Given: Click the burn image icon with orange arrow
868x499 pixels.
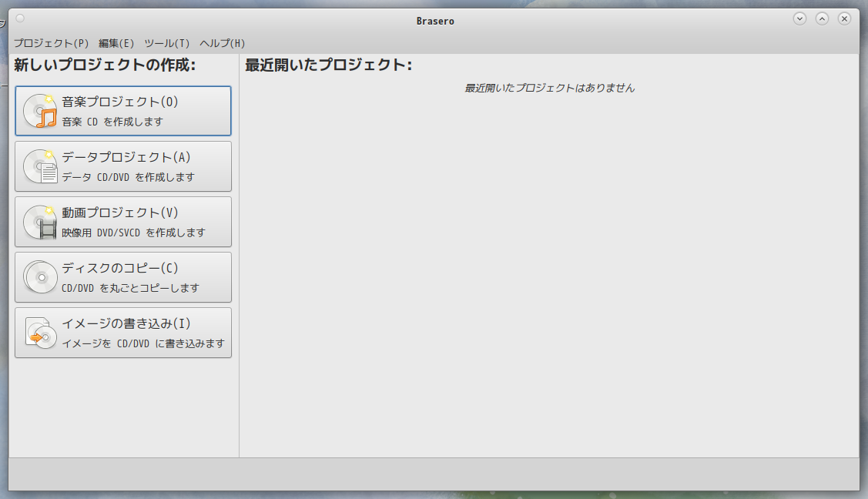Looking at the screenshot, I should coord(40,333).
